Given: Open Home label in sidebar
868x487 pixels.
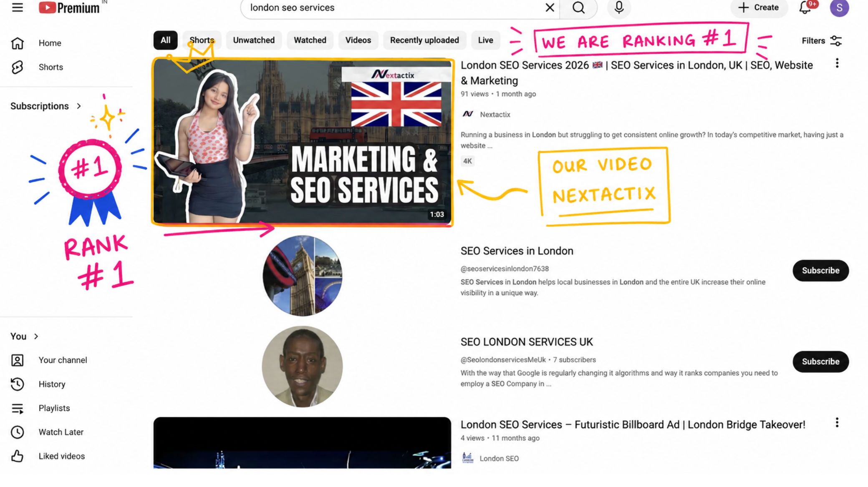Looking at the screenshot, I should 50,43.
